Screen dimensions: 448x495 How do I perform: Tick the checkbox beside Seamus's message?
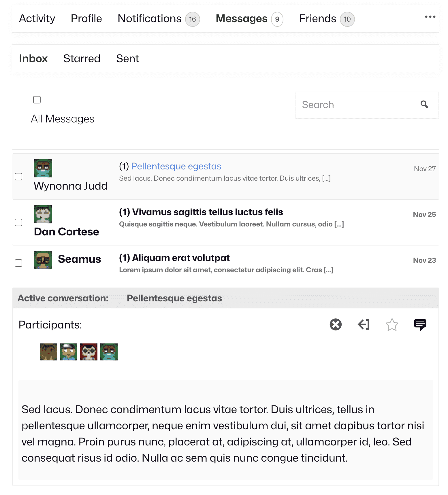click(18, 263)
